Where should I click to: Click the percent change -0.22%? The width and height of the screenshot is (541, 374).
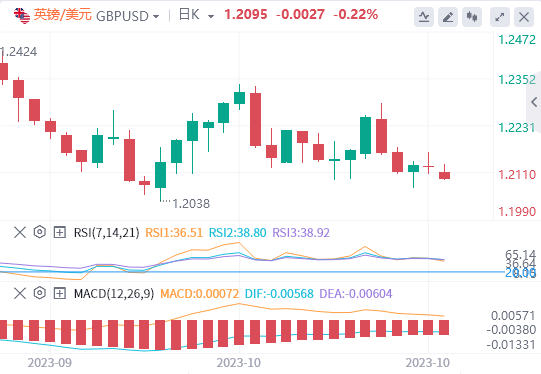point(355,14)
